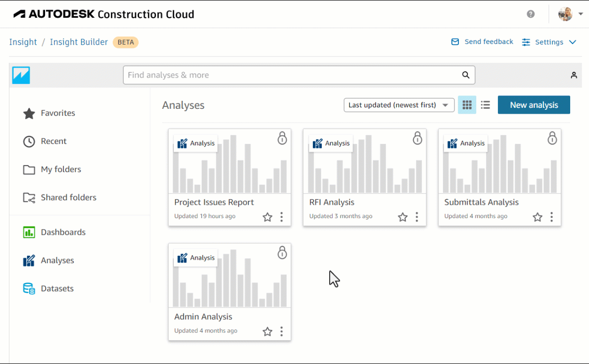Click the New analysis button
Screen dimensions: 589x364
point(534,105)
